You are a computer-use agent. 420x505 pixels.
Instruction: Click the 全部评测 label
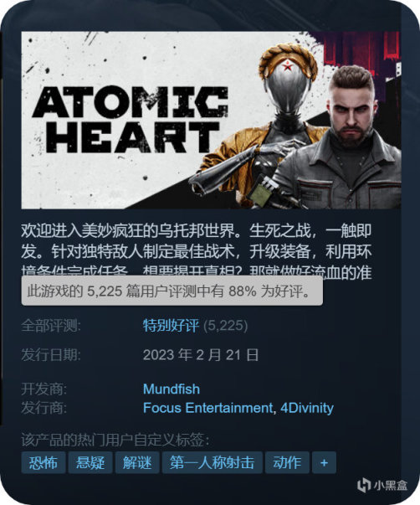[x=51, y=326]
